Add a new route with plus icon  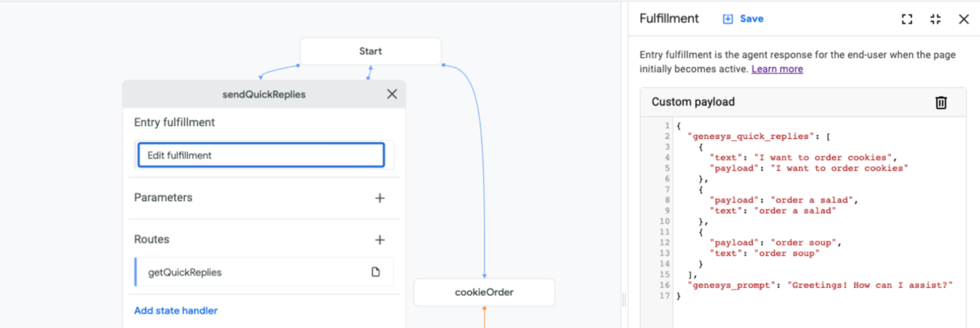tap(380, 240)
